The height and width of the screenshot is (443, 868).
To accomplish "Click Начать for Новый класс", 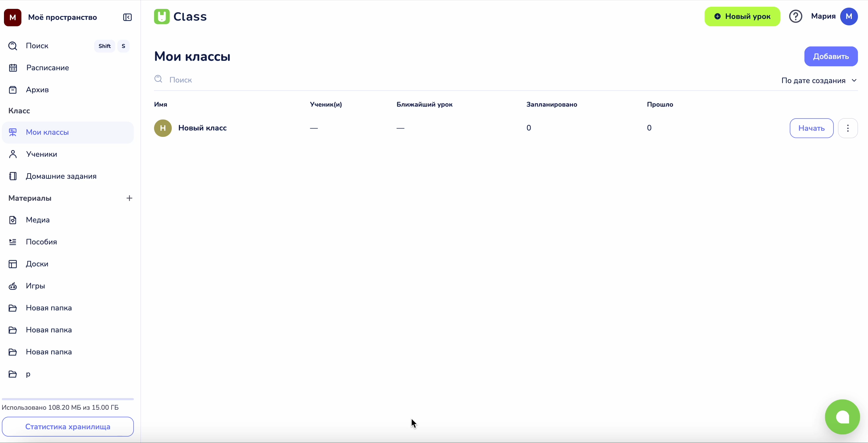I will click(811, 128).
